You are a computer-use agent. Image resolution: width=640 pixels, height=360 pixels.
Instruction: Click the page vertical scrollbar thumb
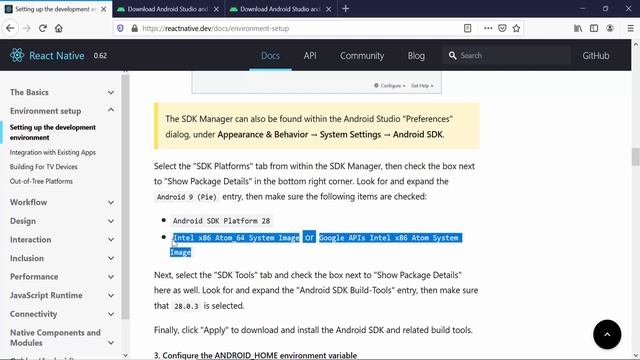pos(636,156)
